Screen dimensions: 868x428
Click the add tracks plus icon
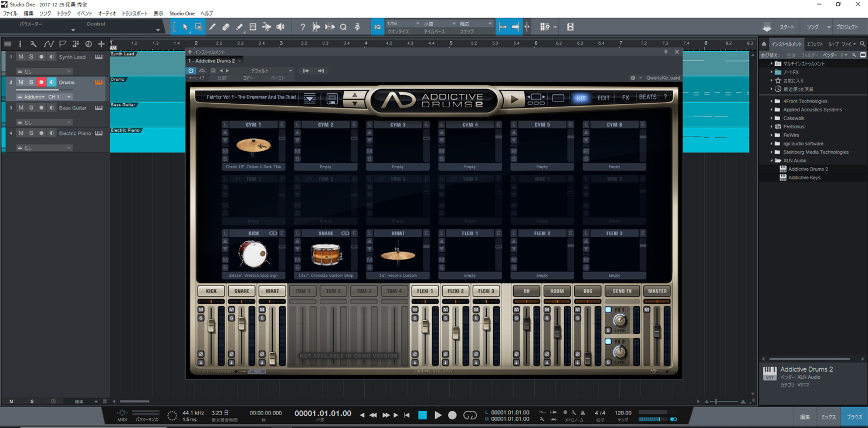pyautogui.click(x=101, y=44)
